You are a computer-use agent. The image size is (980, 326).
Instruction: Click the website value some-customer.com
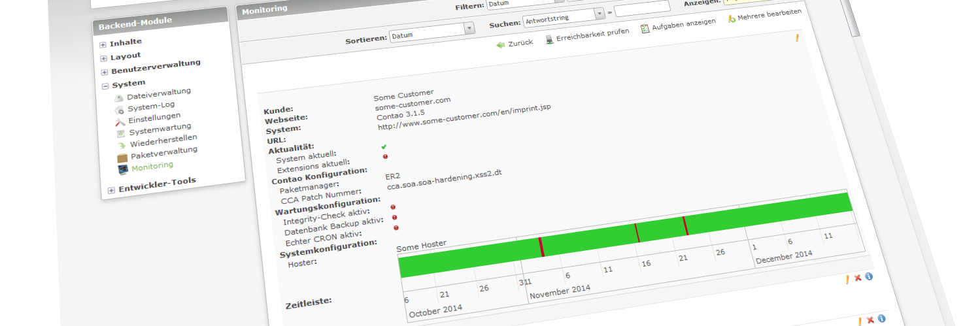coord(413,103)
